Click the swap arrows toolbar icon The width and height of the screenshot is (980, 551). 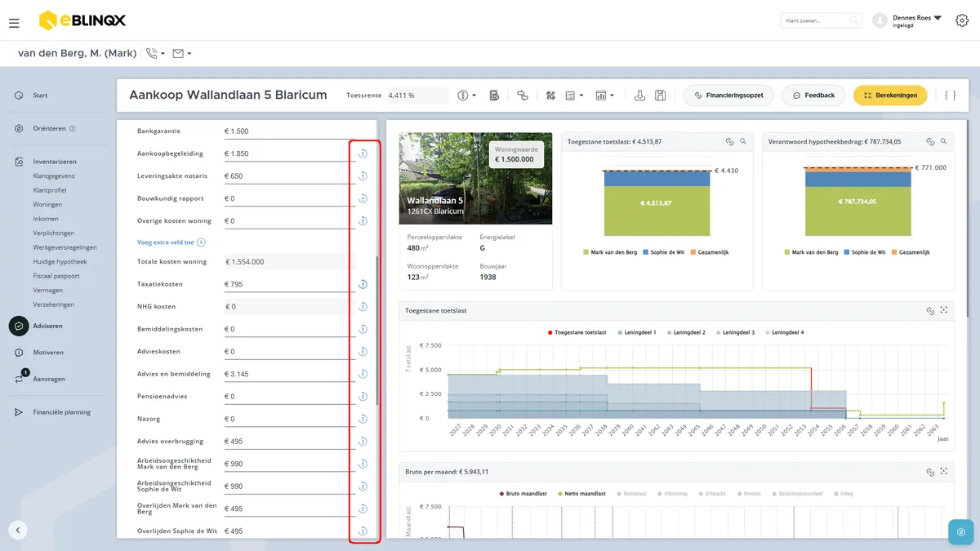pyautogui.click(x=523, y=96)
